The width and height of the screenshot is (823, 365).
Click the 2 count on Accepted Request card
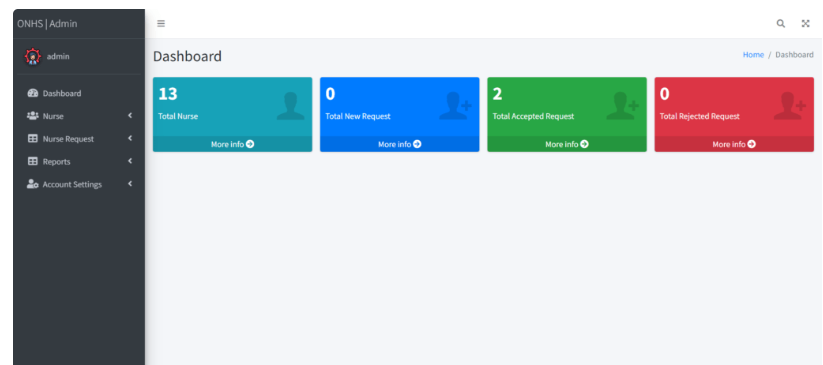coord(498,94)
